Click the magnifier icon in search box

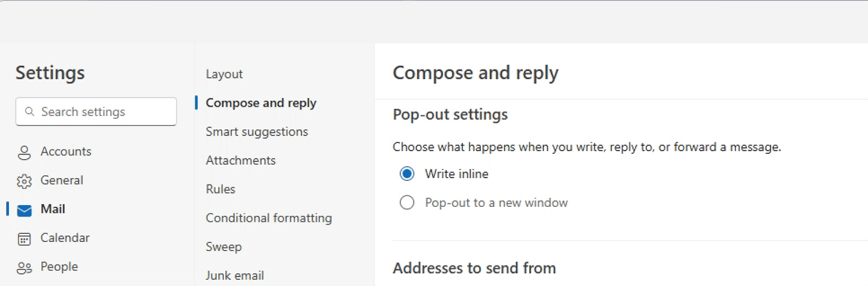(x=30, y=112)
